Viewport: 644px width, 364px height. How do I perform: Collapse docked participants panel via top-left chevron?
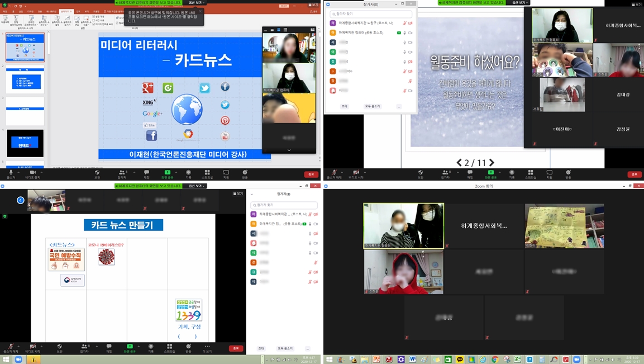tap(251, 194)
